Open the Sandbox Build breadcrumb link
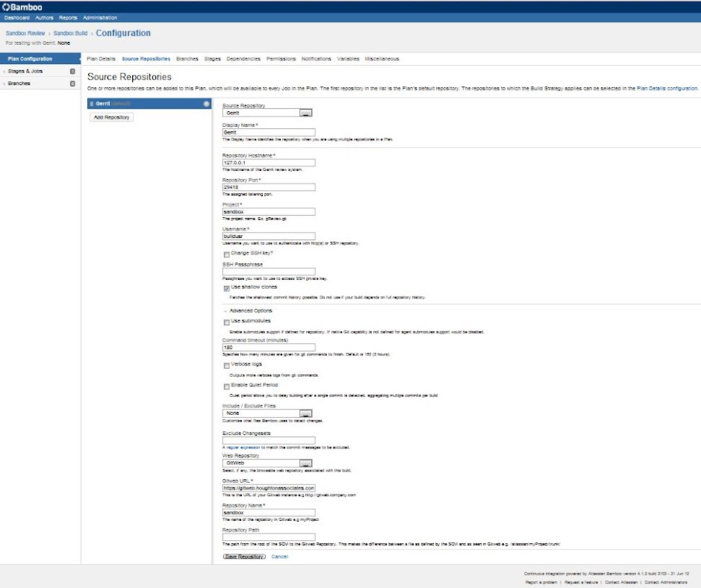The height and width of the screenshot is (588, 701). (x=71, y=34)
